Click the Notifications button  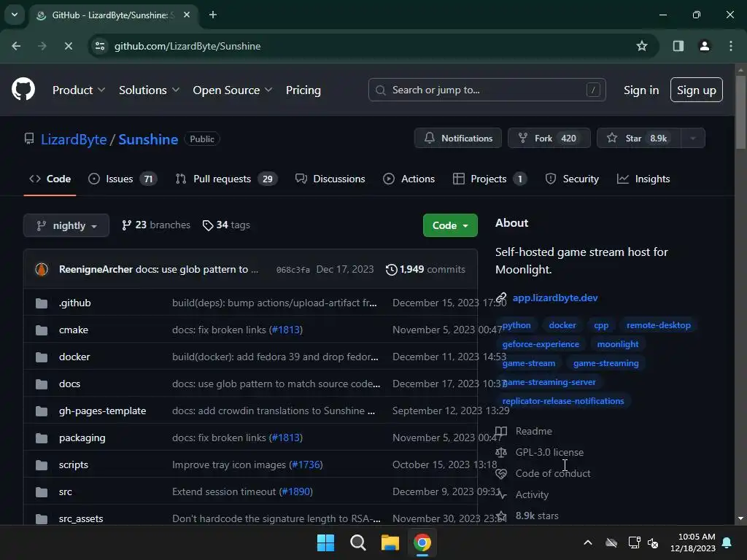[458, 138]
